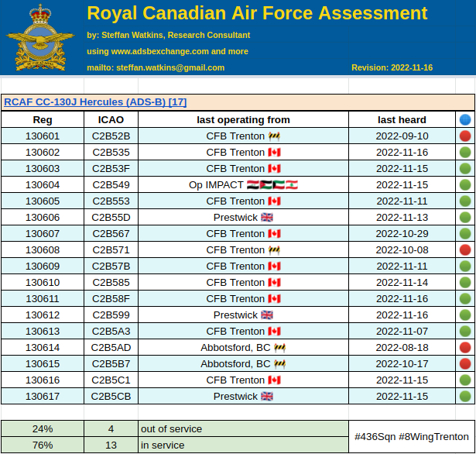Select the count cell showing 13
Image resolution: width=476 pixels, height=454 pixels.
(x=111, y=445)
